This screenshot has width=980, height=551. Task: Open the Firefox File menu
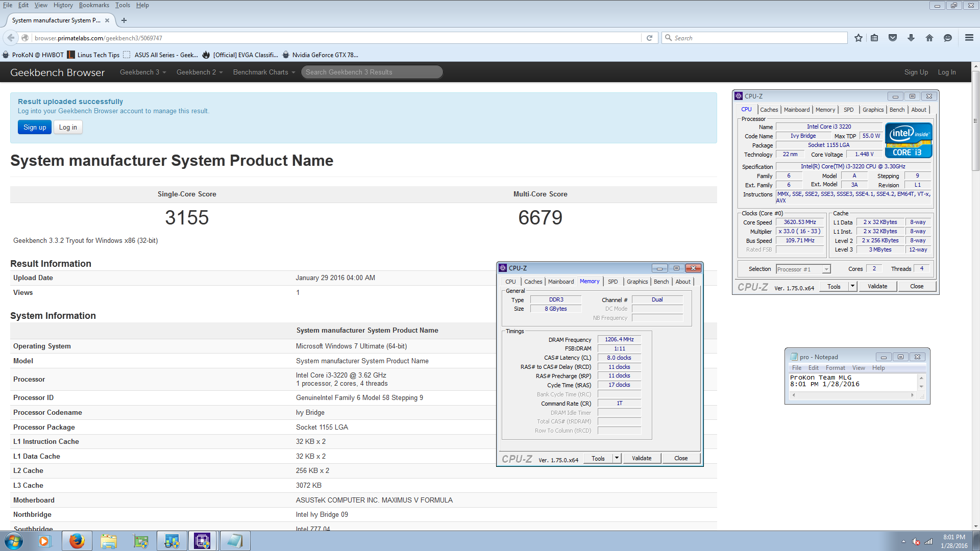click(8, 5)
